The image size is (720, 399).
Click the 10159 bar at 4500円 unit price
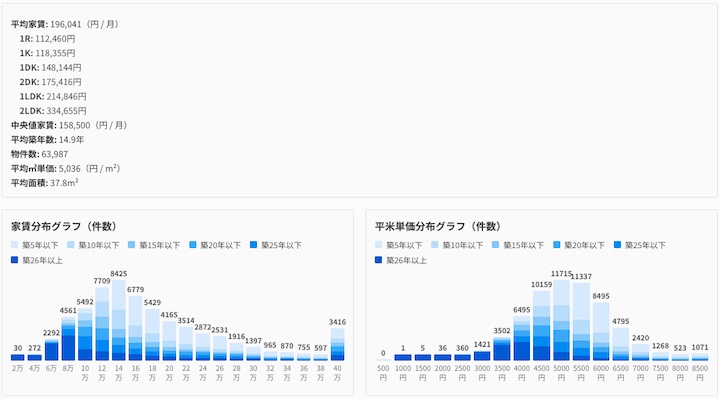click(x=541, y=326)
